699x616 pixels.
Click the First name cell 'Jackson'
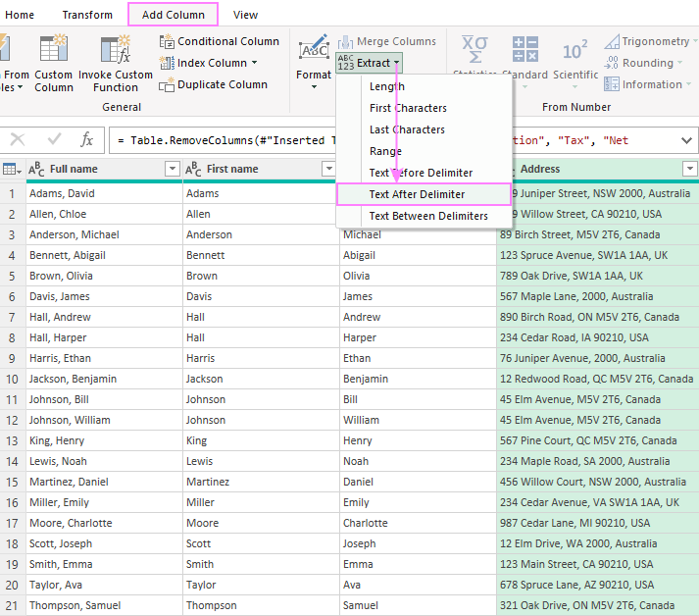pos(261,380)
